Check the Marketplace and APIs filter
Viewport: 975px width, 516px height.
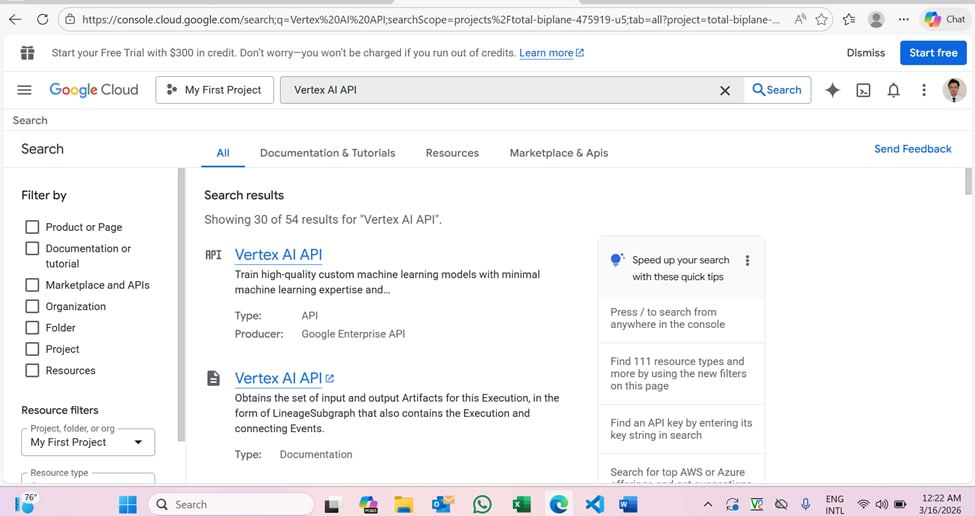pos(32,285)
